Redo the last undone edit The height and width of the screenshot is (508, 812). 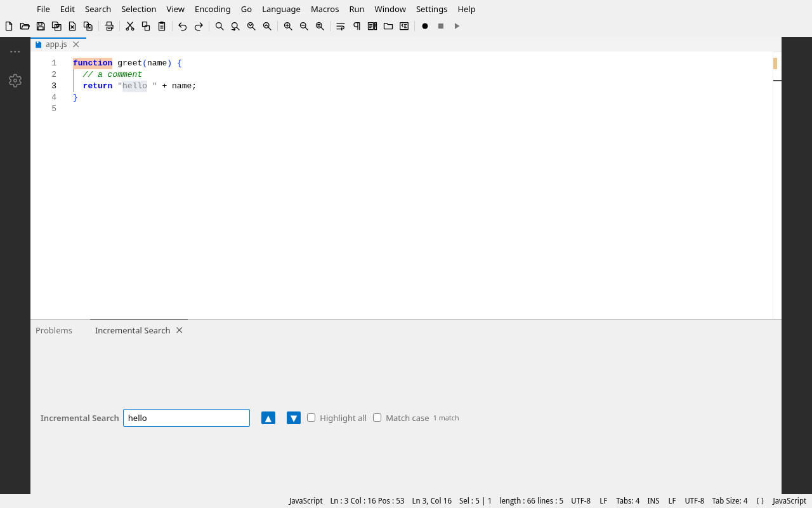(199, 26)
